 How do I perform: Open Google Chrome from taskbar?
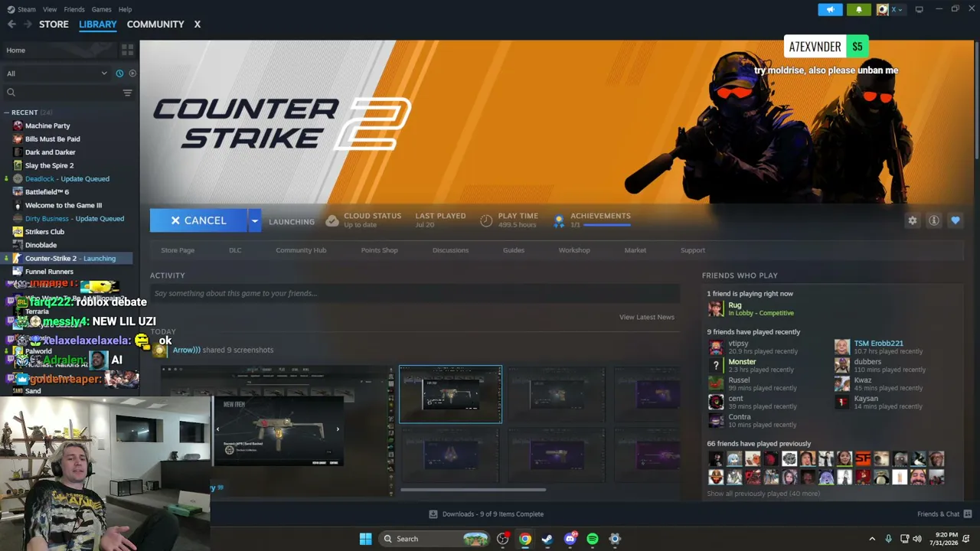(x=525, y=539)
